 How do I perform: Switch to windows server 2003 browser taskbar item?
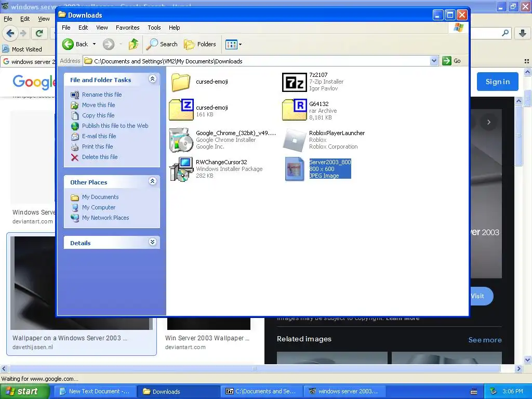(344, 392)
